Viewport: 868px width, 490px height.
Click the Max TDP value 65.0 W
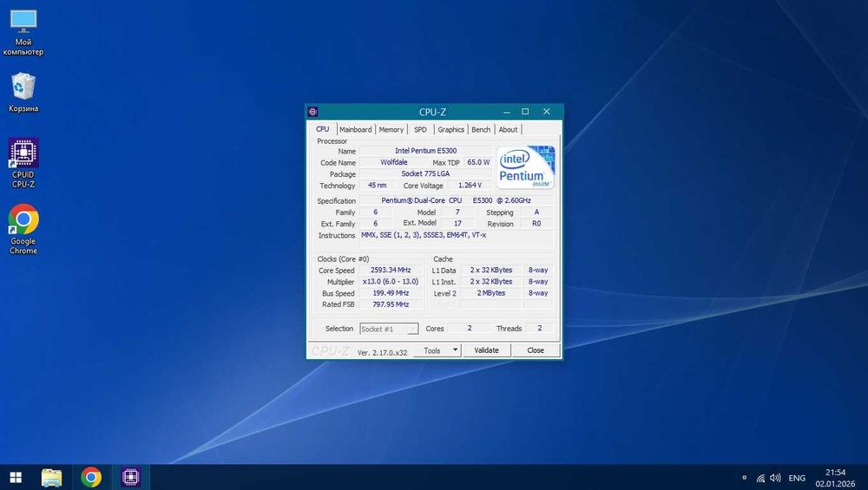click(478, 162)
